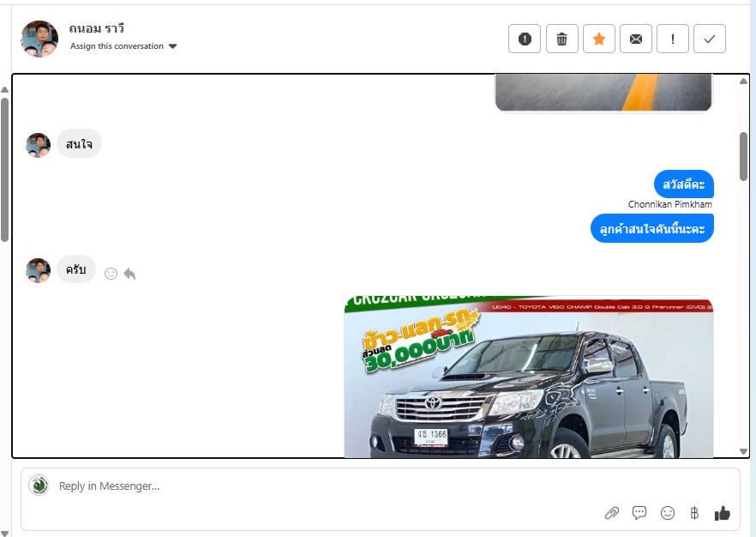Click left panel scrollbar up arrow
The width and height of the screenshot is (756, 537).
(x=4, y=90)
